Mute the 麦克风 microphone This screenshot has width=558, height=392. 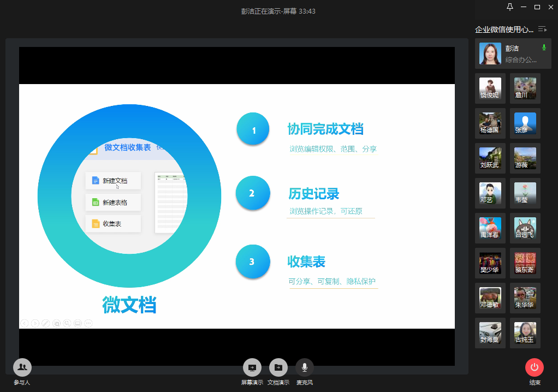(x=304, y=367)
